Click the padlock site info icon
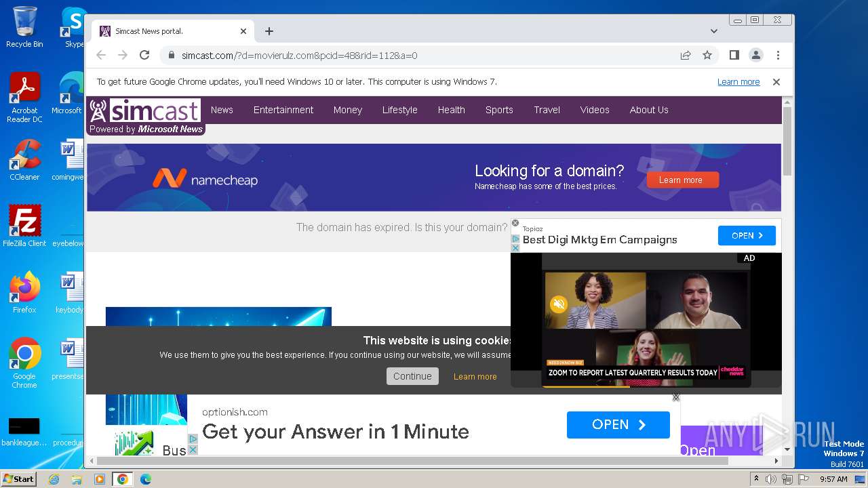Image resolution: width=868 pixels, height=488 pixels. click(172, 56)
